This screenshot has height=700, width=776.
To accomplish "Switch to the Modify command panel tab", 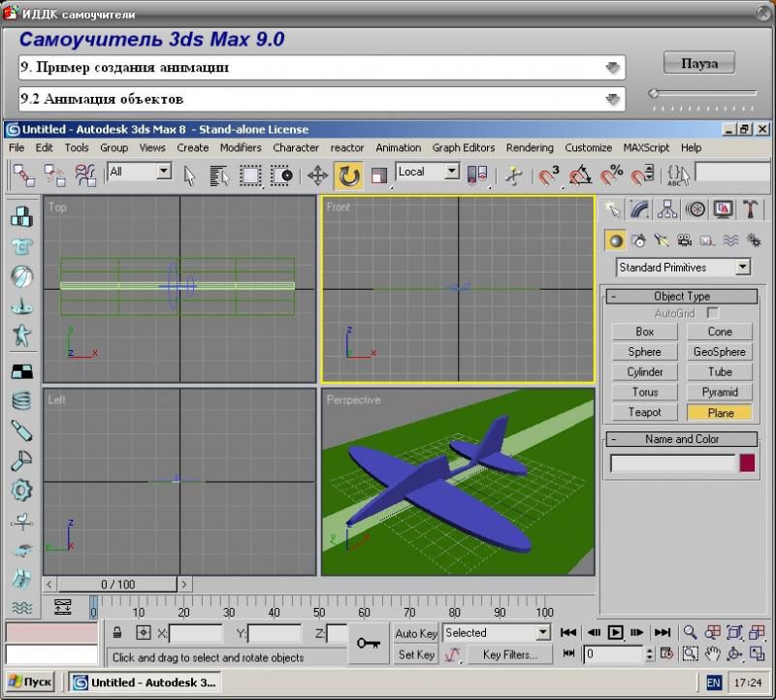I will pos(639,209).
